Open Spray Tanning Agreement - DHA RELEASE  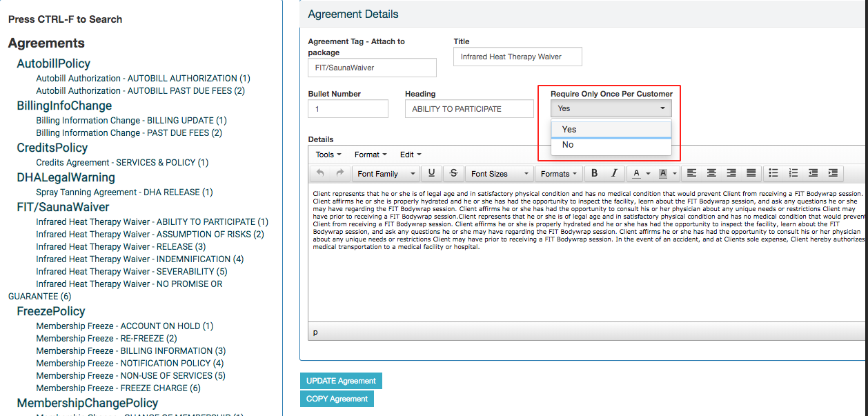coord(124,192)
